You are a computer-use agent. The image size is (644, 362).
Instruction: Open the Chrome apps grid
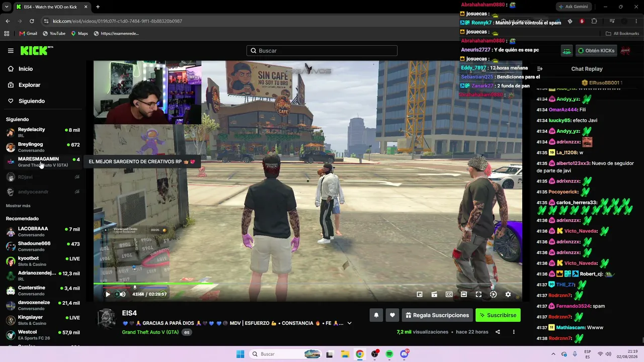(x=7, y=34)
